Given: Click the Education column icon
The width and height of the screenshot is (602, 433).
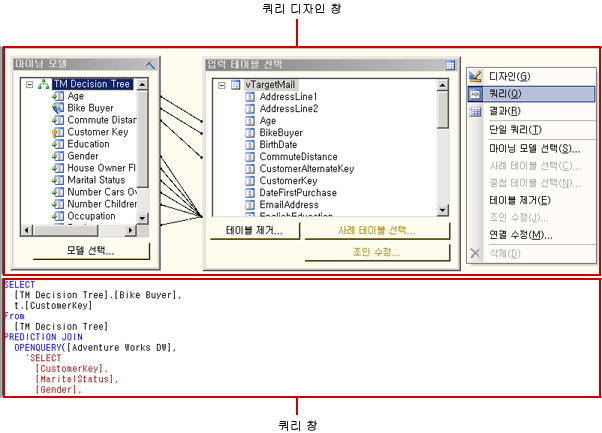Looking at the screenshot, I should pyautogui.click(x=58, y=144).
